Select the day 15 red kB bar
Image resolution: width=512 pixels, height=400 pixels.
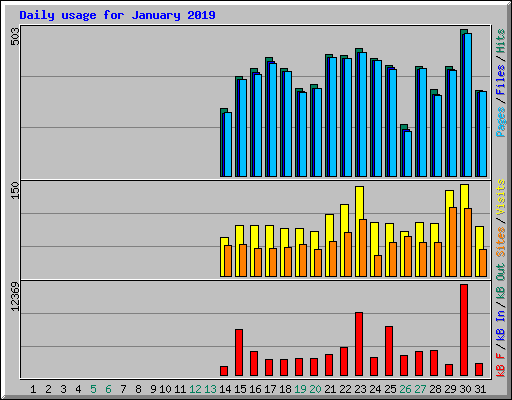click(x=239, y=353)
